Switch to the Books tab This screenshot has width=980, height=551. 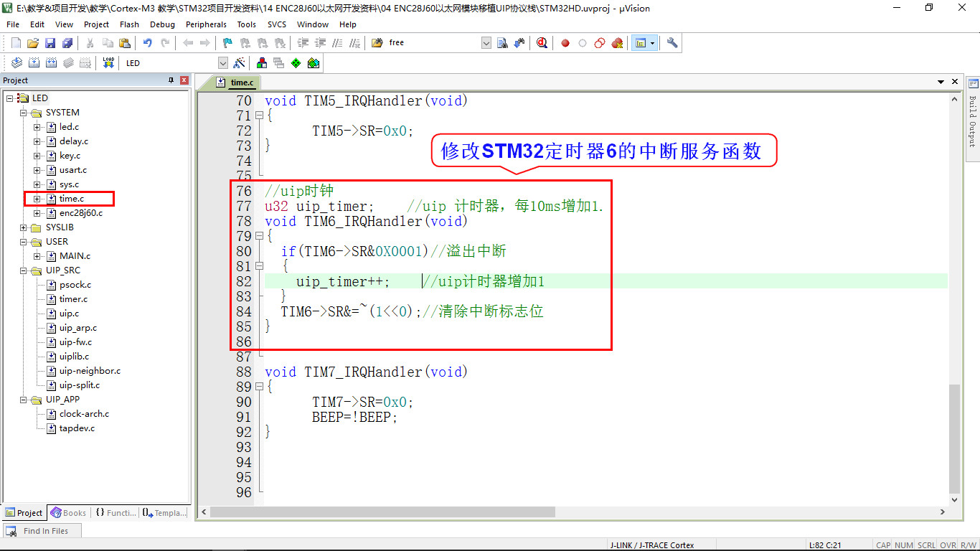point(68,513)
